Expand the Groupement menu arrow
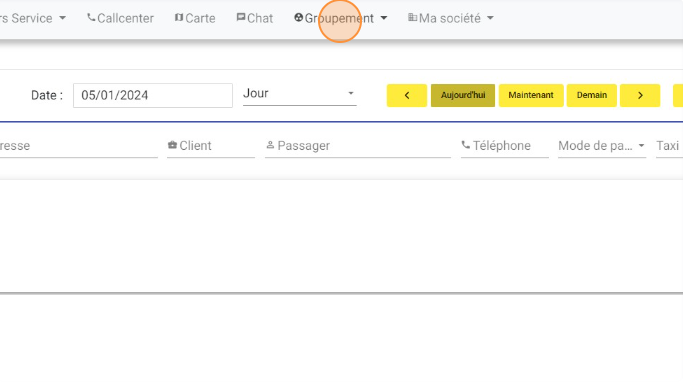 [384, 18]
